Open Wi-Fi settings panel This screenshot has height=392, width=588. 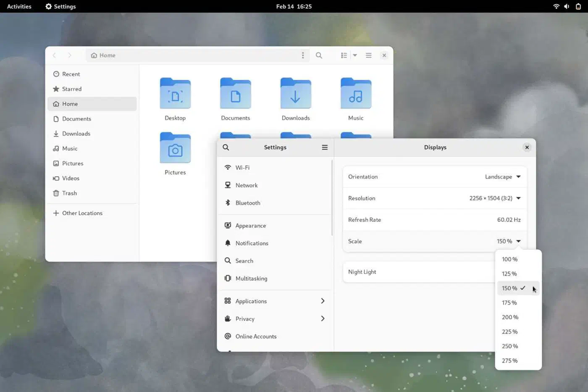(275, 168)
